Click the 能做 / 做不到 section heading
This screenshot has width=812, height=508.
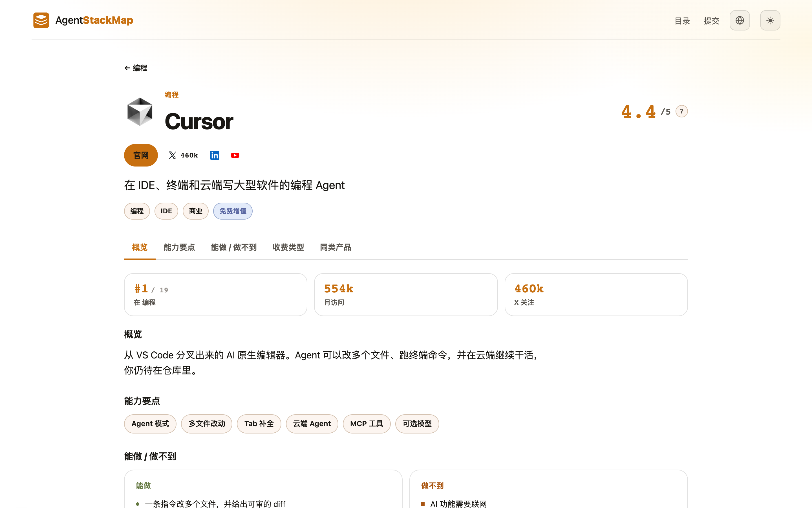click(x=150, y=456)
